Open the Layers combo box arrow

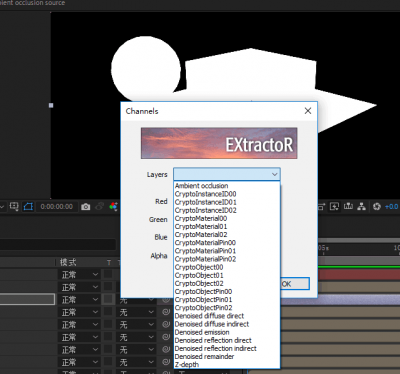(x=274, y=174)
